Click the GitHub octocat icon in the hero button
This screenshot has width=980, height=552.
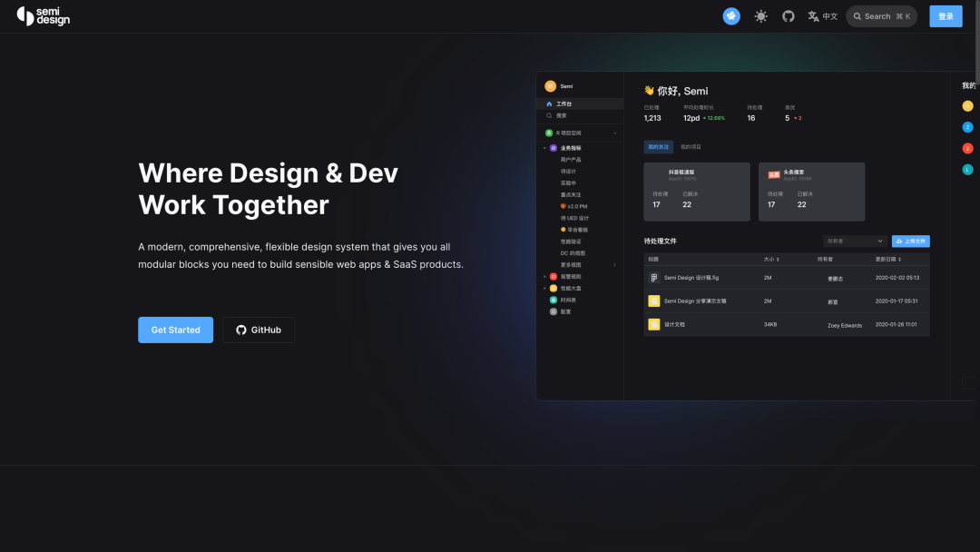(241, 330)
